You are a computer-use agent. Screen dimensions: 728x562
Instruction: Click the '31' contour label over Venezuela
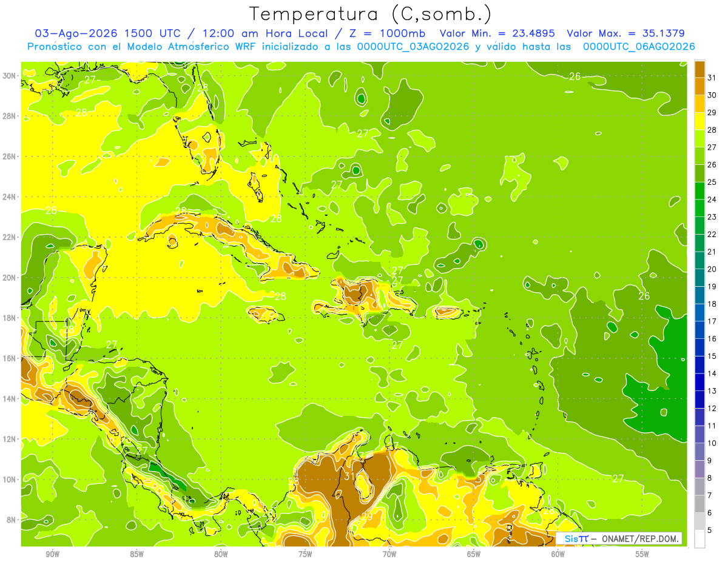[350, 477]
